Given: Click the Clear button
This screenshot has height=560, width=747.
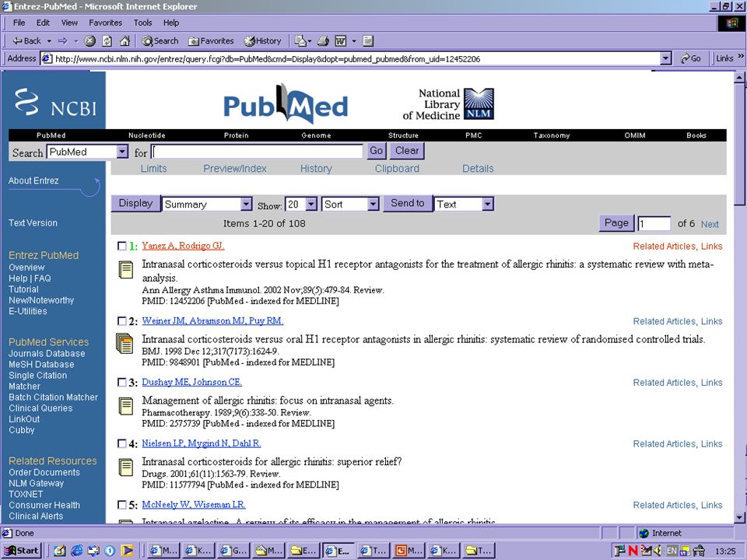Looking at the screenshot, I should (x=407, y=151).
